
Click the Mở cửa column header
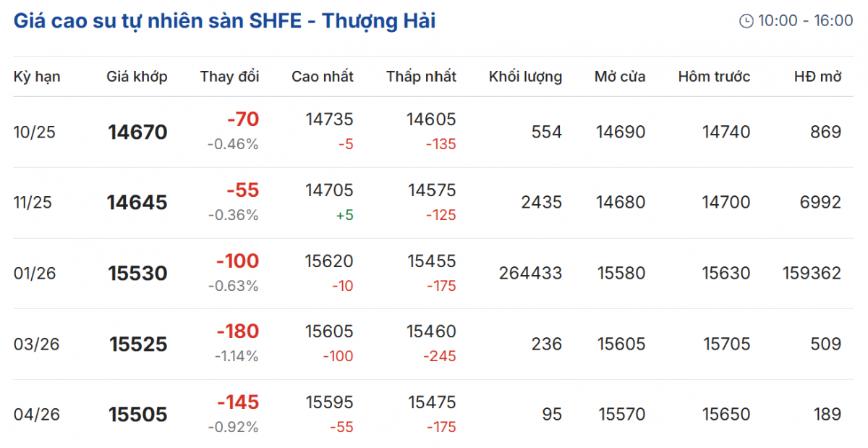coord(620,77)
